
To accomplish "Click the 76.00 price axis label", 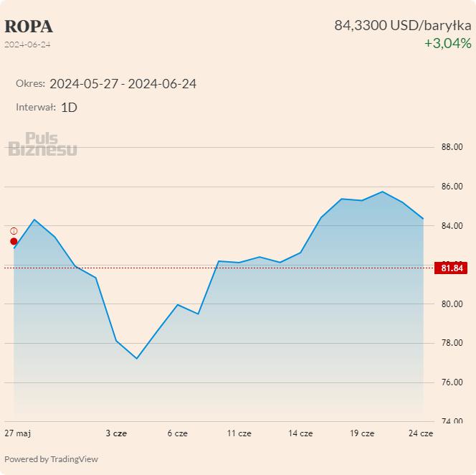I will pyautogui.click(x=452, y=382).
